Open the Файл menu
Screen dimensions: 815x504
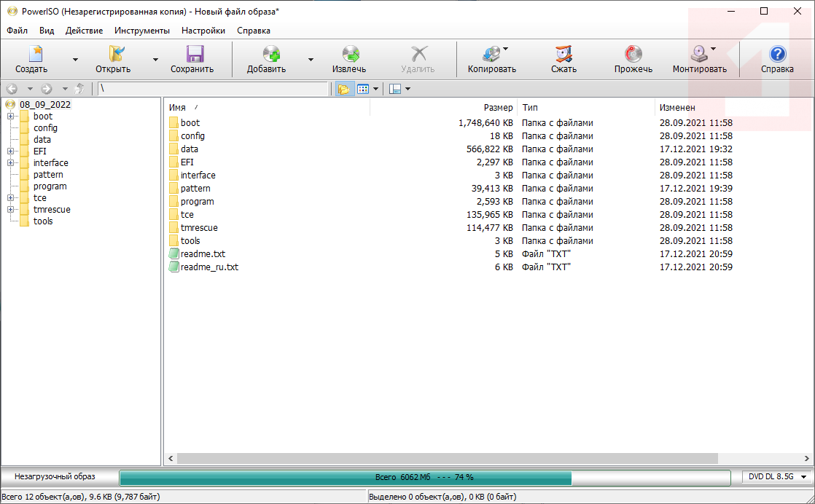[17, 31]
